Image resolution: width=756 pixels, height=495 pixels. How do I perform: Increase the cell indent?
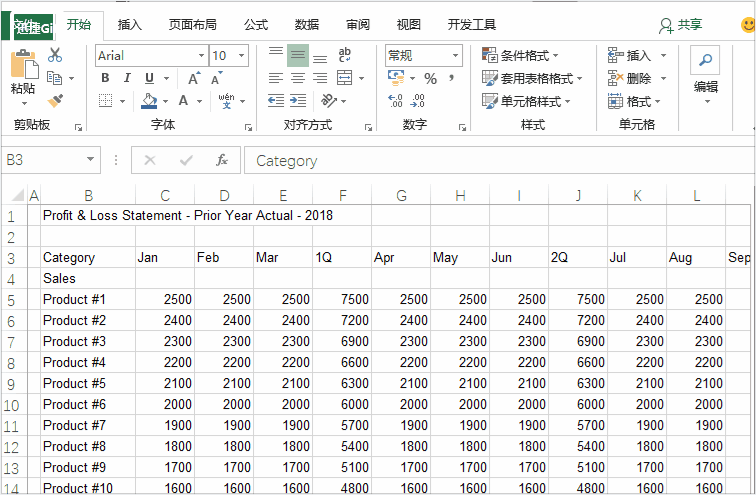(x=298, y=101)
